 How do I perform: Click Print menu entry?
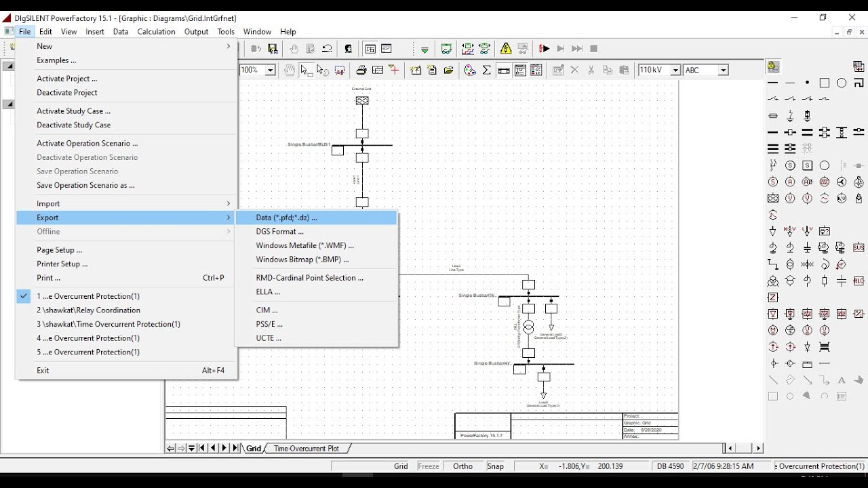coord(127,278)
